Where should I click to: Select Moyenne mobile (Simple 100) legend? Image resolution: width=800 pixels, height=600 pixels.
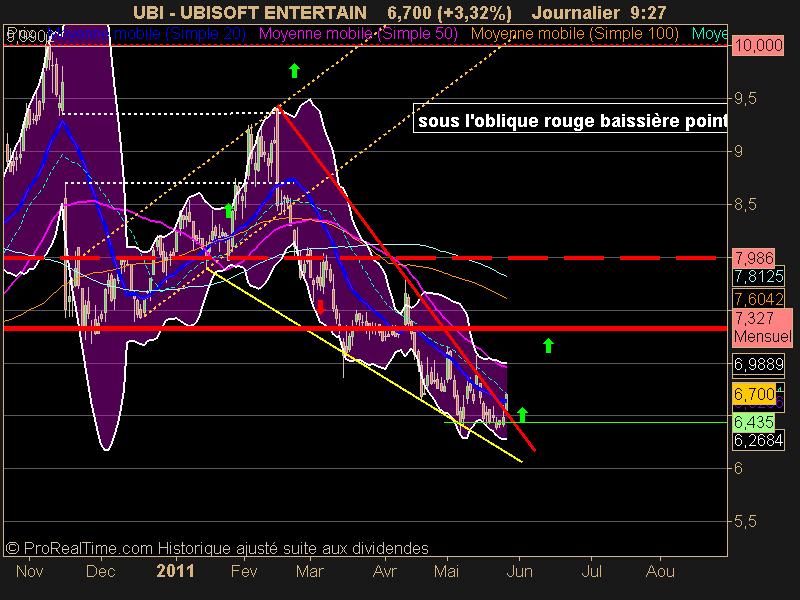point(574,34)
